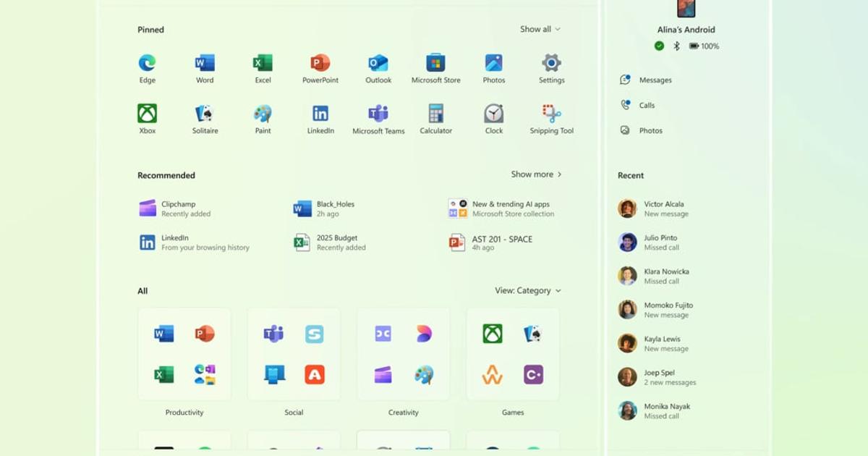
Task: Open the Messages item in phone panel
Action: pos(646,80)
